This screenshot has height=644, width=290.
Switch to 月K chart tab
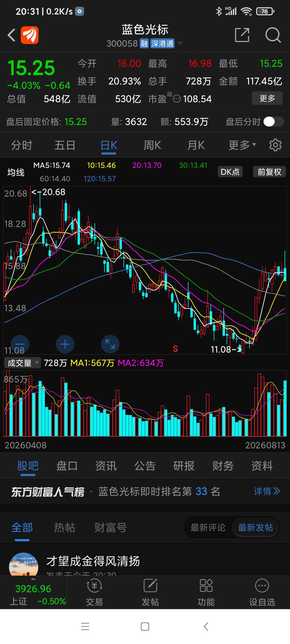pyautogui.click(x=196, y=145)
